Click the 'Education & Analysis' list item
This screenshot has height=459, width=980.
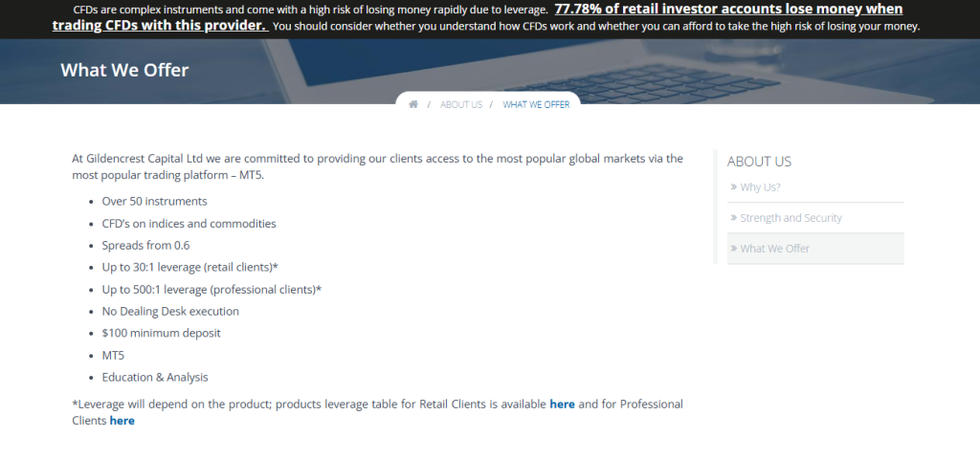tap(155, 378)
